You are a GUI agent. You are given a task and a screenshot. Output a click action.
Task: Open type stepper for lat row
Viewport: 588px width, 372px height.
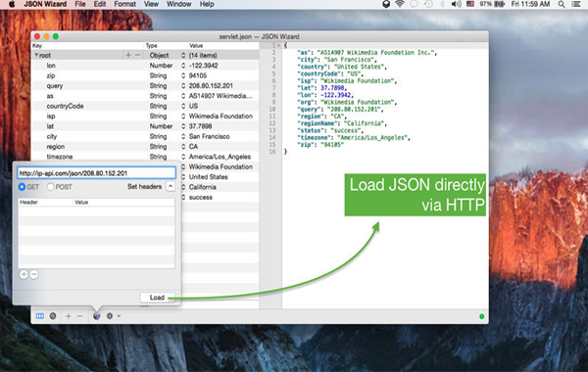click(x=183, y=126)
